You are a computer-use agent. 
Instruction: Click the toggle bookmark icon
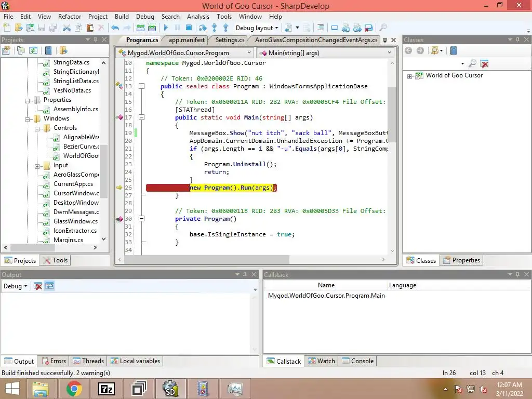click(x=334, y=28)
